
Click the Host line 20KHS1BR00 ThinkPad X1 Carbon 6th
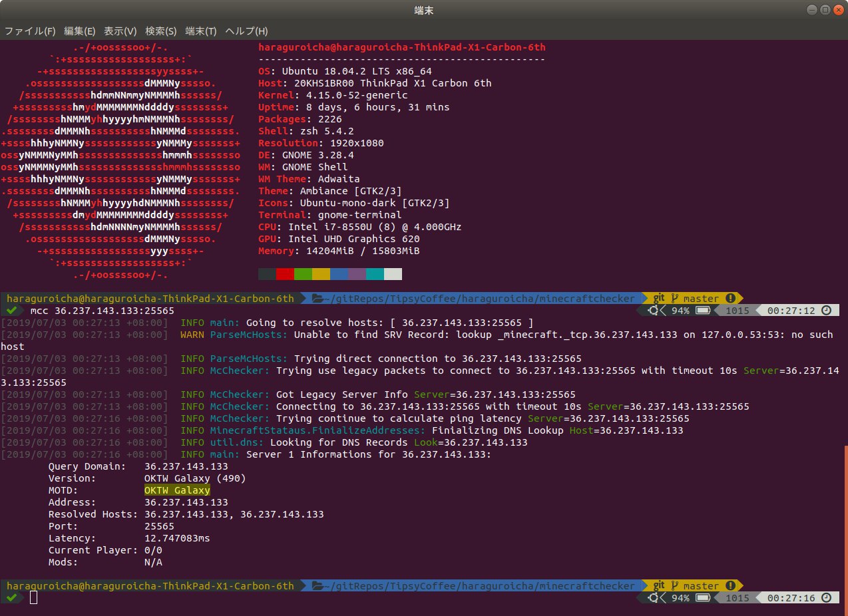pos(375,83)
